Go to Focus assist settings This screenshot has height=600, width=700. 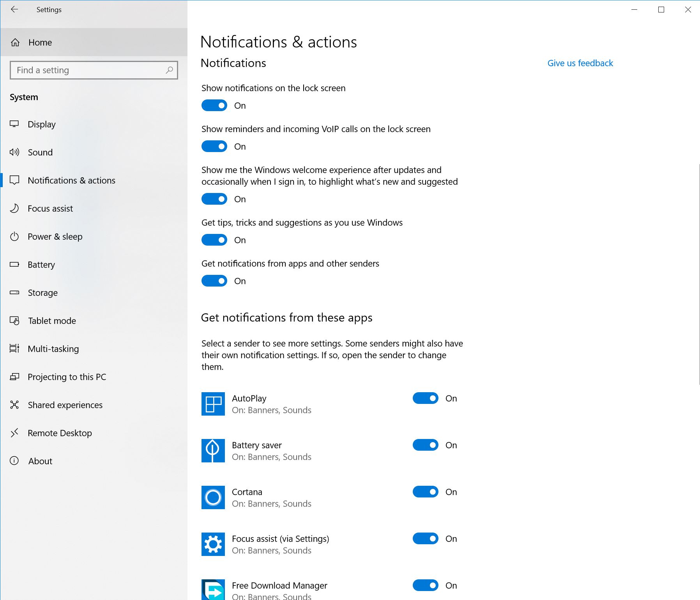[x=94, y=208]
